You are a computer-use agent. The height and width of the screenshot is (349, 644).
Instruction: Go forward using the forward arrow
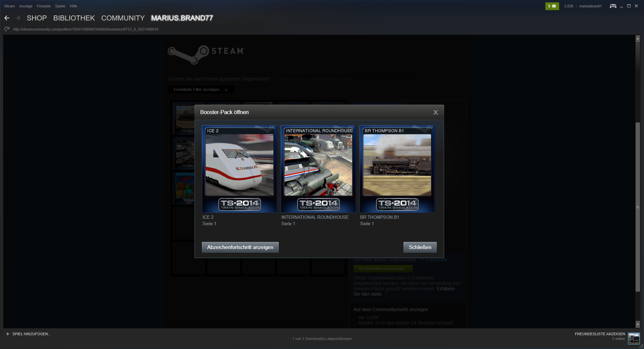(18, 18)
